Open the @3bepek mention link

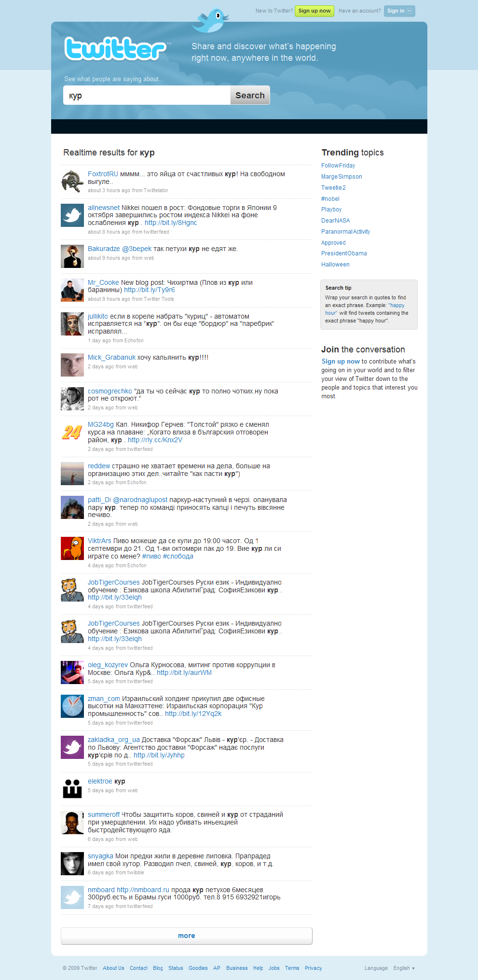[137, 249]
